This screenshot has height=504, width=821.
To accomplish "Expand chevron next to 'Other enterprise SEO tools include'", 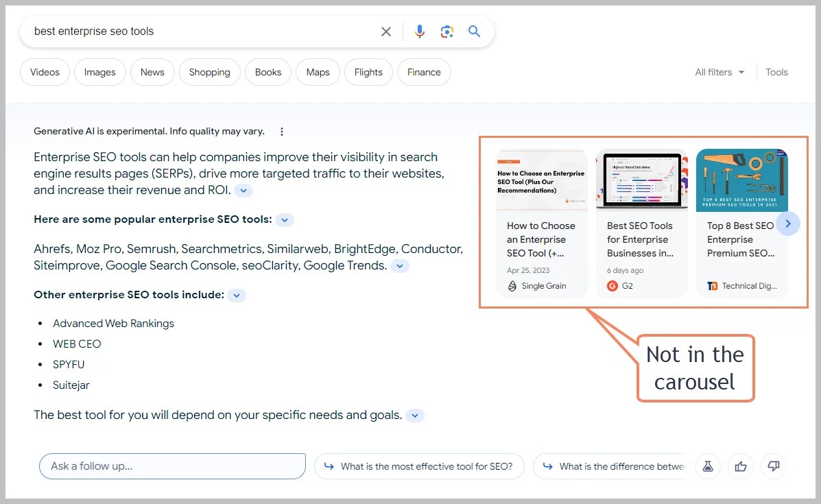I will coord(237,295).
